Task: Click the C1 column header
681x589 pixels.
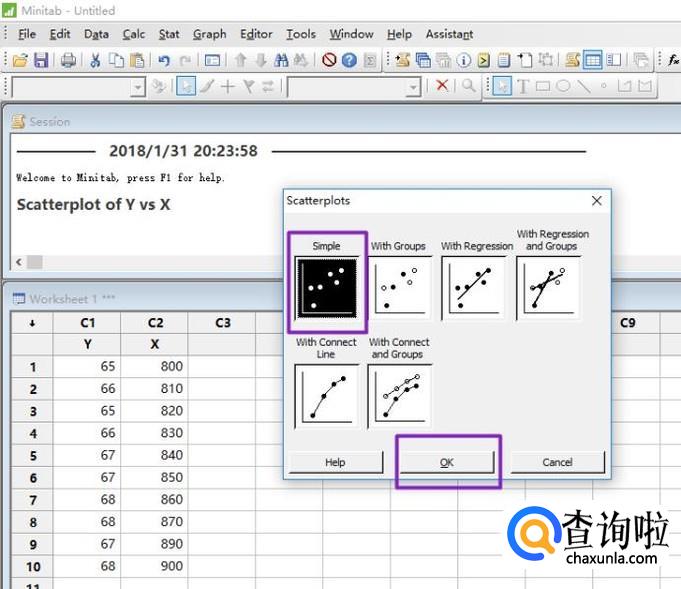Action: [87, 323]
